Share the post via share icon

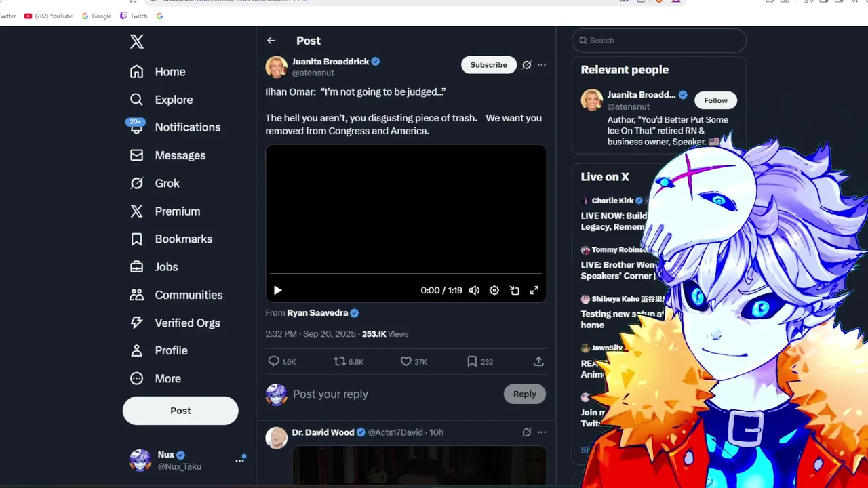point(538,362)
